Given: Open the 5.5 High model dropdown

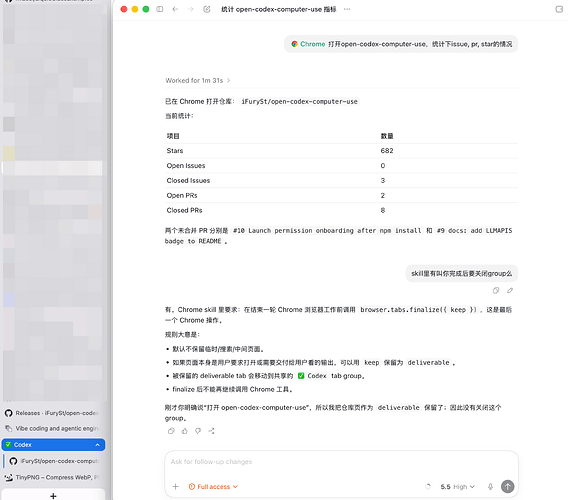Looking at the screenshot, I should [458, 487].
